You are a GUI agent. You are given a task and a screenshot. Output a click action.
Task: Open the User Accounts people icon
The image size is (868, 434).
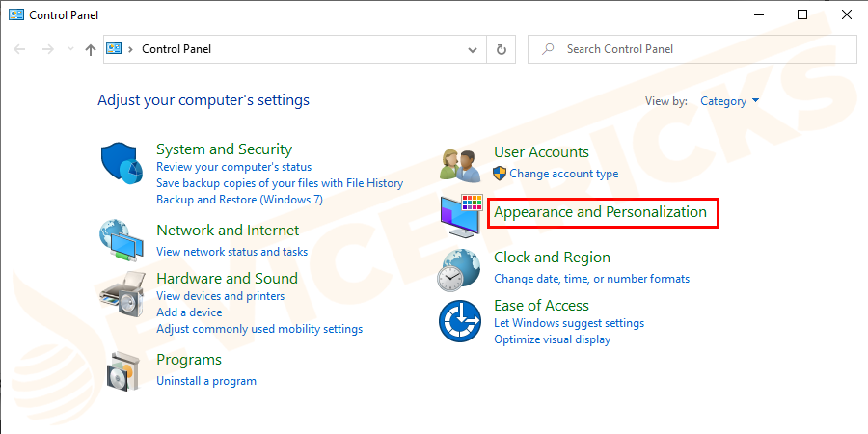[461, 165]
